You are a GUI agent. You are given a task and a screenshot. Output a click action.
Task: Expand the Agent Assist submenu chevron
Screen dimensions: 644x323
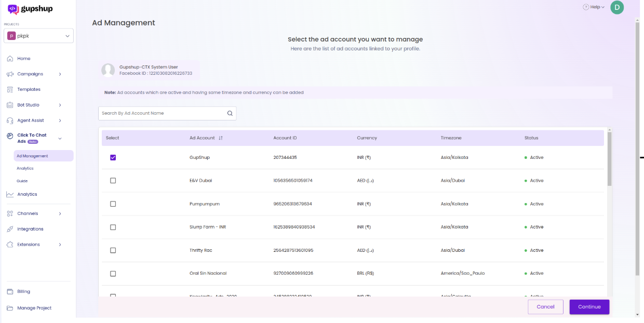pyautogui.click(x=60, y=120)
